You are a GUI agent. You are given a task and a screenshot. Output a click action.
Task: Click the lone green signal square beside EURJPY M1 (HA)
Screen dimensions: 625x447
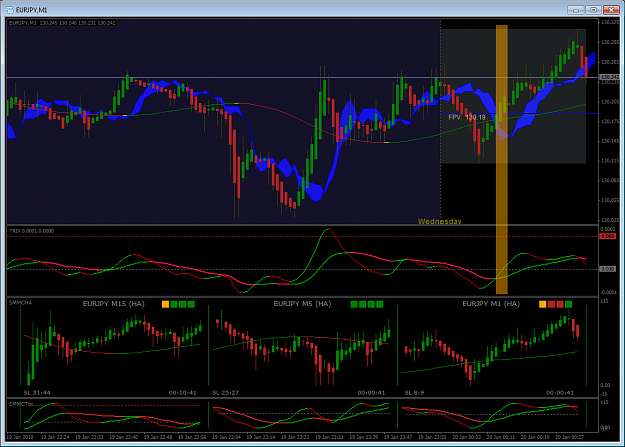(568, 304)
